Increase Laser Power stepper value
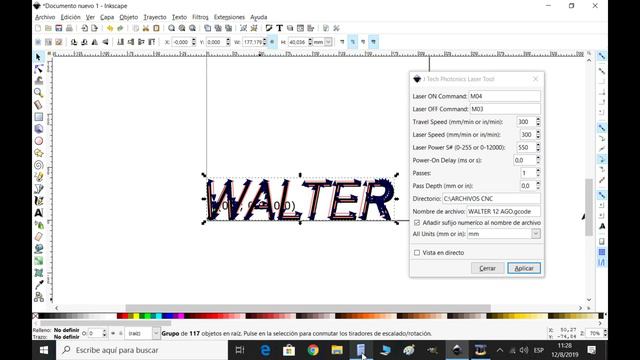Image resolution: width=640 pixels, height=360 pixels. (538, 145)
